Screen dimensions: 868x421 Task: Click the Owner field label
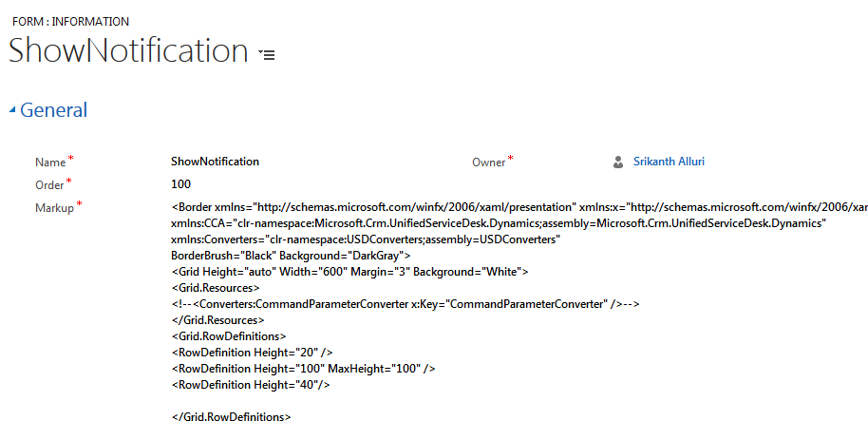pyautogui.click(x=489, y=163)
